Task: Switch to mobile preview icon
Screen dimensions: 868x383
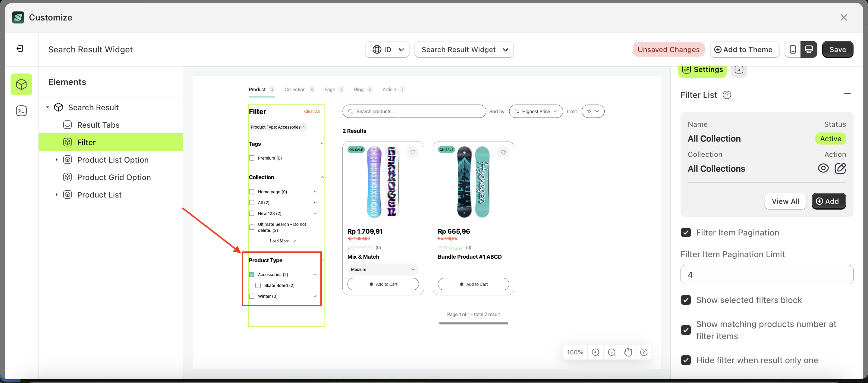Action: [x=793, y=49]
